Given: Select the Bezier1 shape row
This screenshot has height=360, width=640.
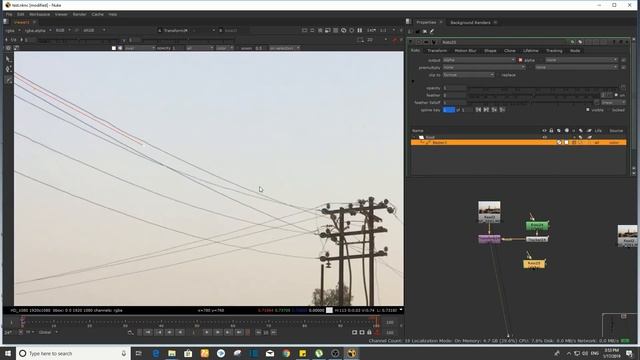Looking at the screenshot, I should (x=518, y=143).
